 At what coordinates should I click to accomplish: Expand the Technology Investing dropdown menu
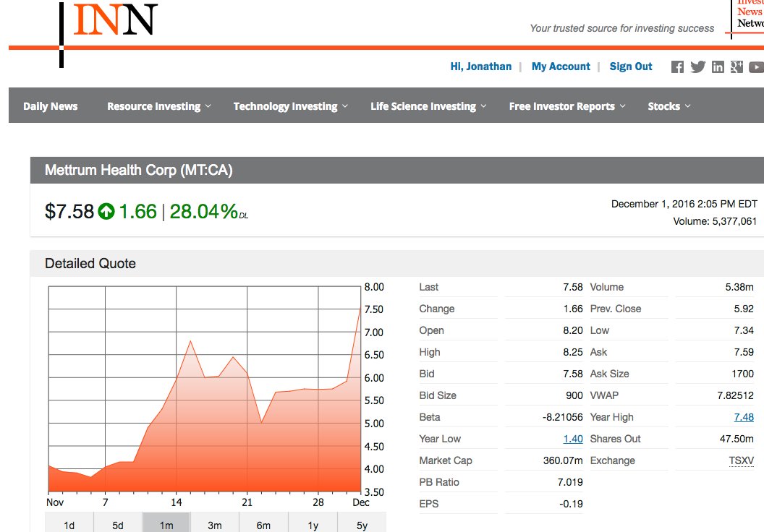(x=291, y=106)
